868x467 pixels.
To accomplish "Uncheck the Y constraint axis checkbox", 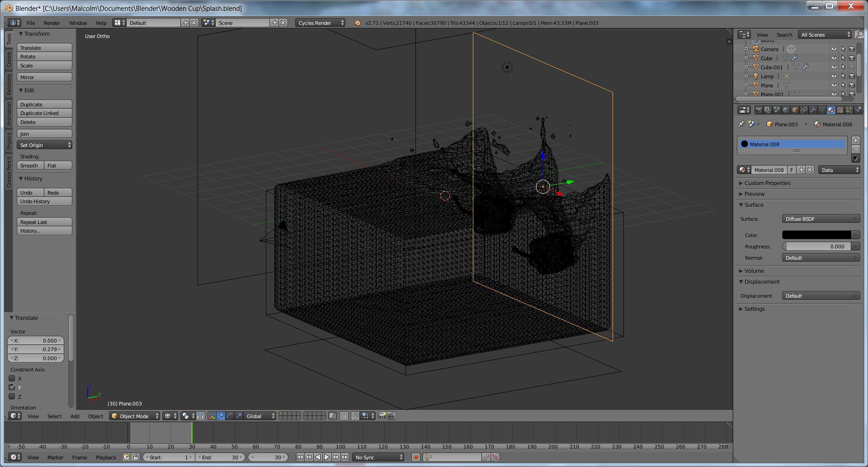I will tap(12, 387).
